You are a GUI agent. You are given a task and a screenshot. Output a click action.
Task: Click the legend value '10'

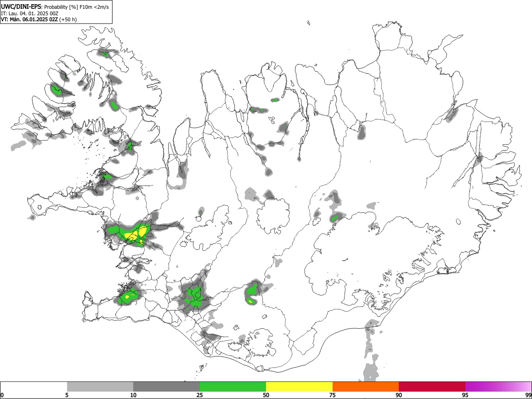[x=133, y=395]
